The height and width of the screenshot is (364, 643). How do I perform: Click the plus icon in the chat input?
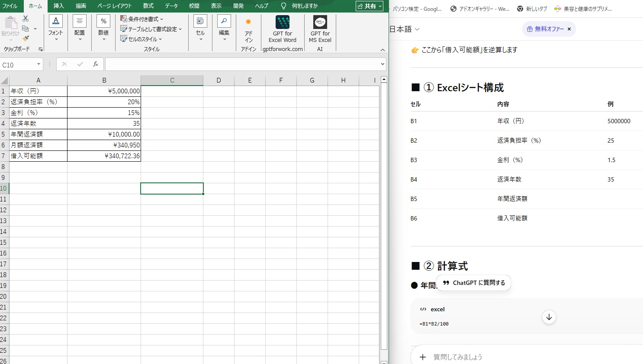point(423,357)
